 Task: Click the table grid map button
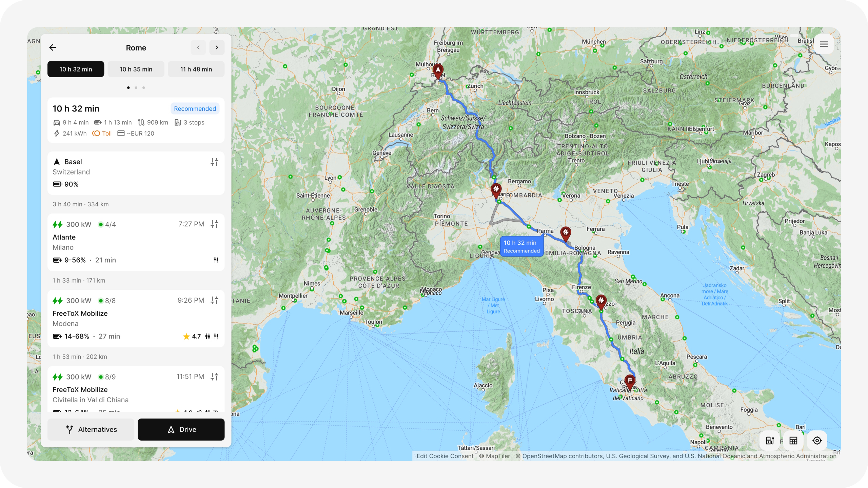793,440
